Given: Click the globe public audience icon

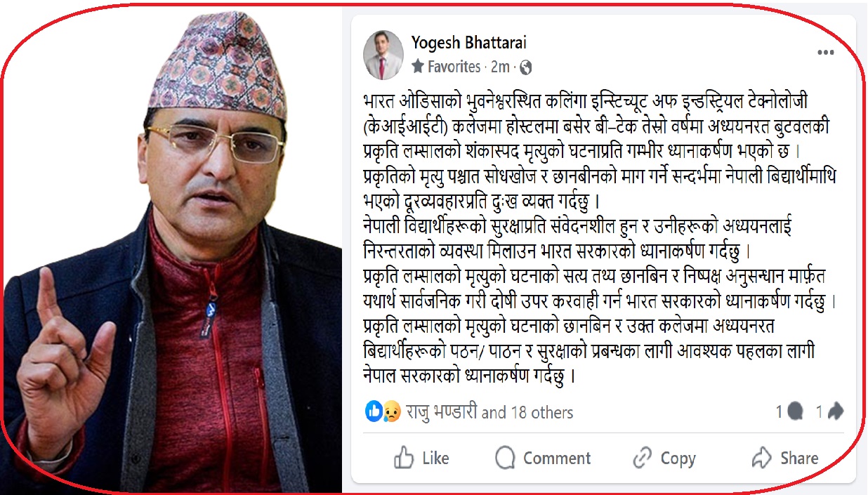Looking at the screenshot, I should click(526, 67).
